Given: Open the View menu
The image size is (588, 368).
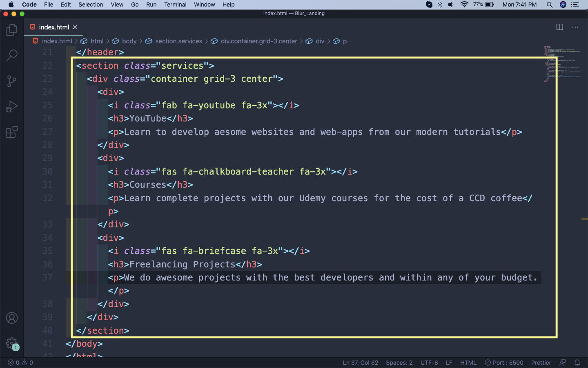Looking at the screenshot, I should tap(117, 4).
